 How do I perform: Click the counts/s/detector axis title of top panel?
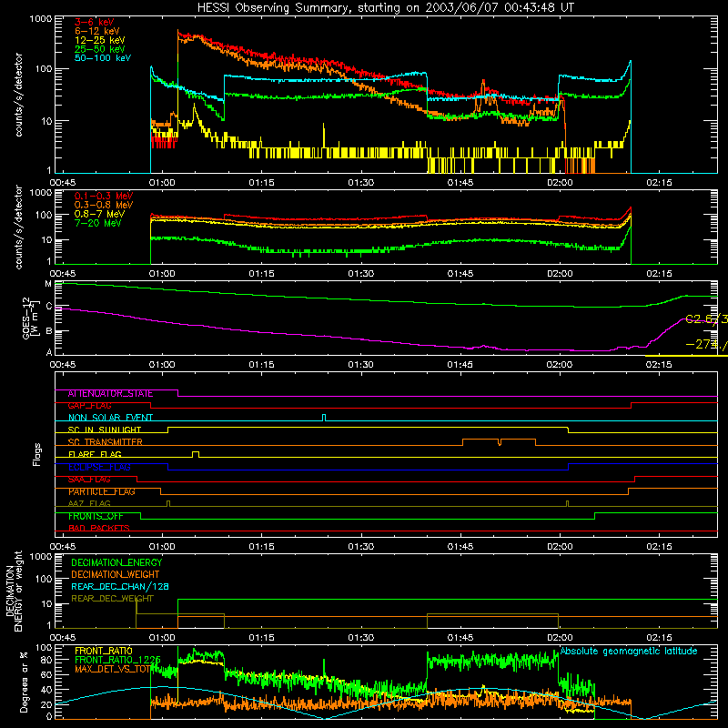[x=18, y=95]
